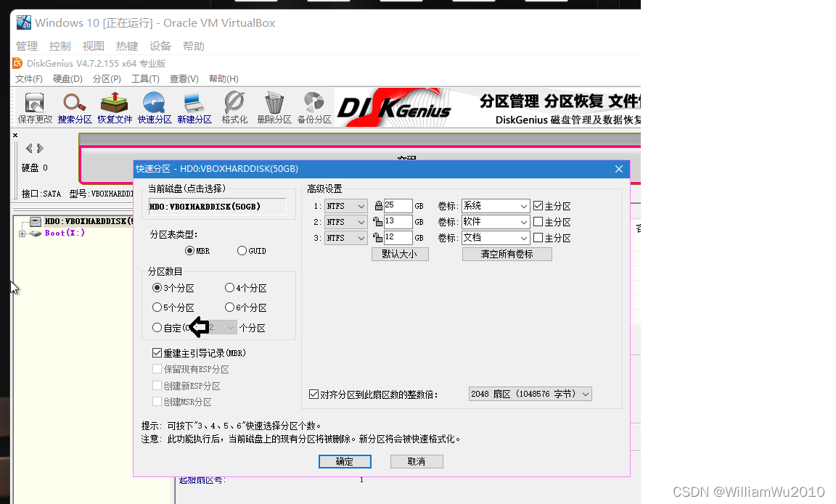Open the View (查看) menu
This screenshot has height=504, width=836.
point(184,79)
